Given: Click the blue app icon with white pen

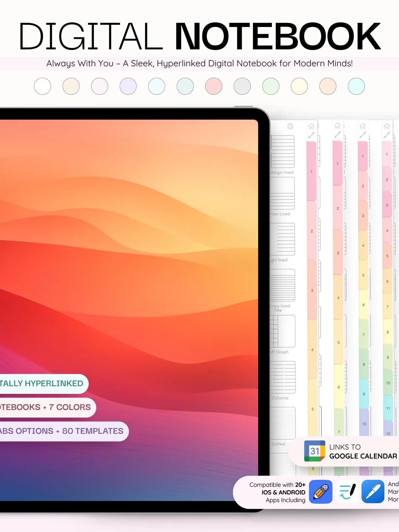Looking at the screenshot, I should click(x=373, y=492).
